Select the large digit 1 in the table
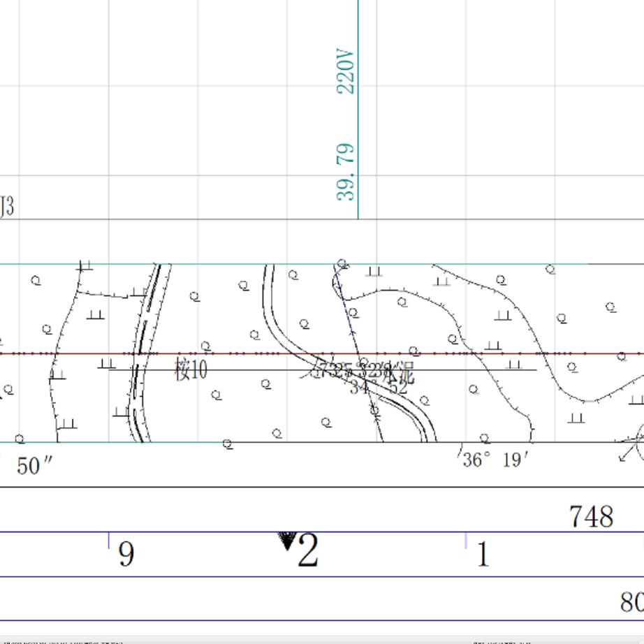Image resolution: width=644 pixels, height=644 pixels. [x=483, y=554]
